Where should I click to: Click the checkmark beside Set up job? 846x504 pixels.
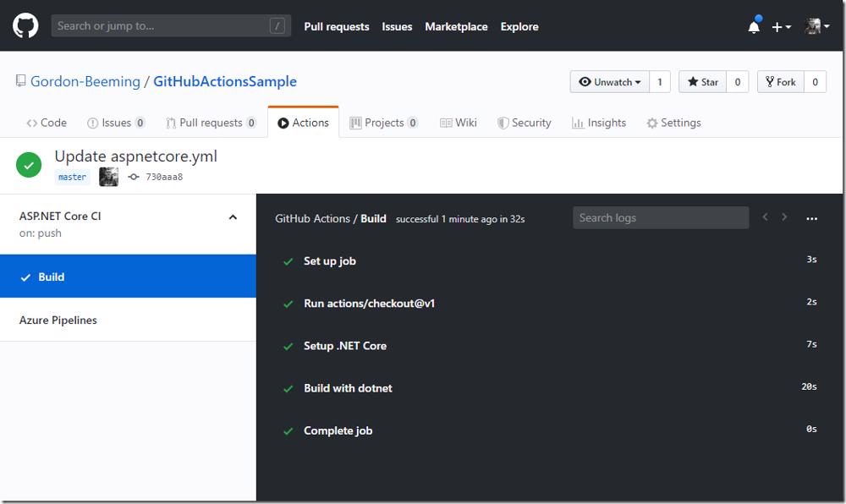288,261
